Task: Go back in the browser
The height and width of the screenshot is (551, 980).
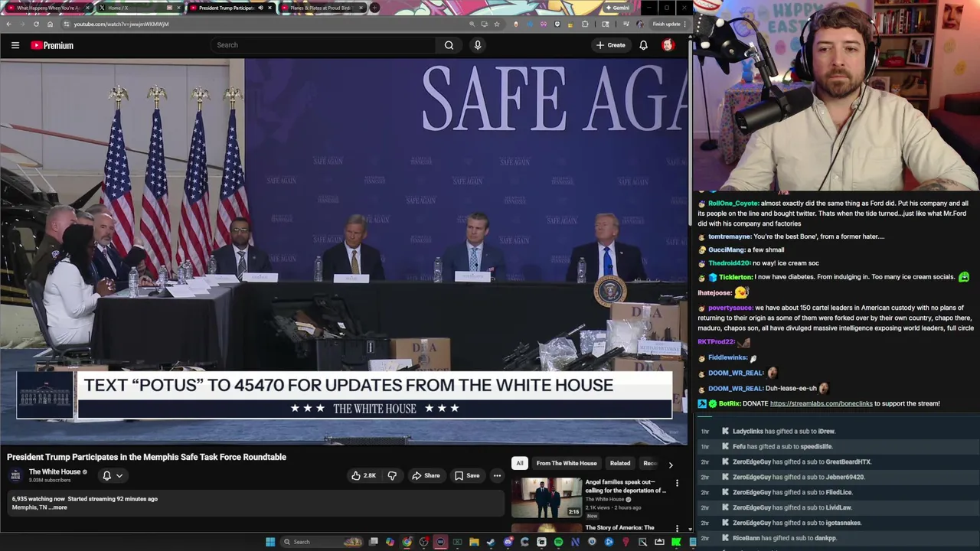Action: coord(8,24)
